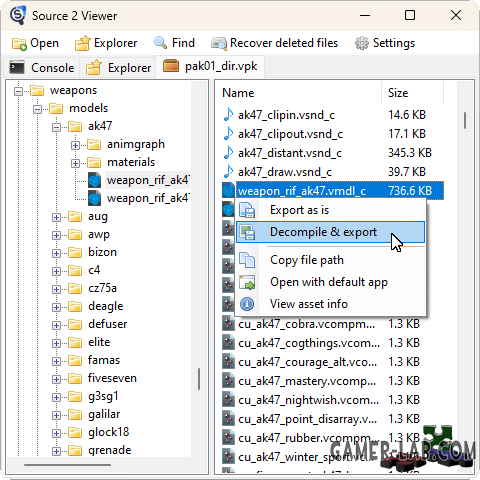Viewport: 480px width, 480px height.
Task: Select Open with default app menu entry
Action: [330, 282]
